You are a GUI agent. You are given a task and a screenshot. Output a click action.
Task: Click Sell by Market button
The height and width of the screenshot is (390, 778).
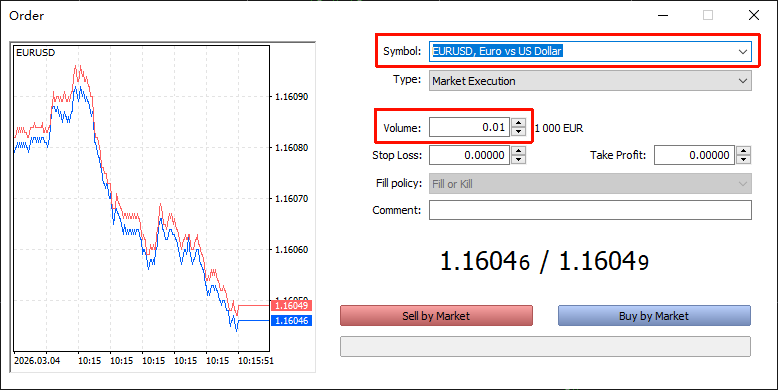point(436,316)
